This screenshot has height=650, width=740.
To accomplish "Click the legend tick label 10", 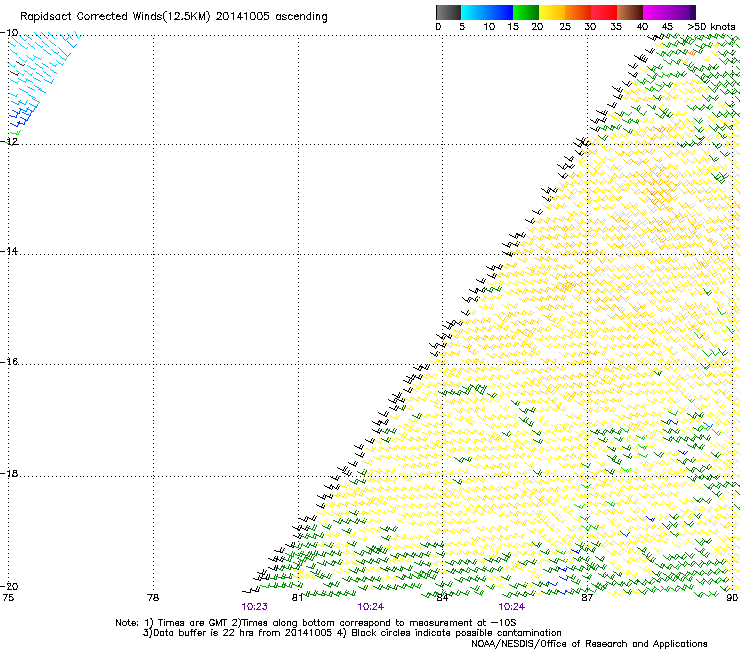I will [x=489, y=27].
